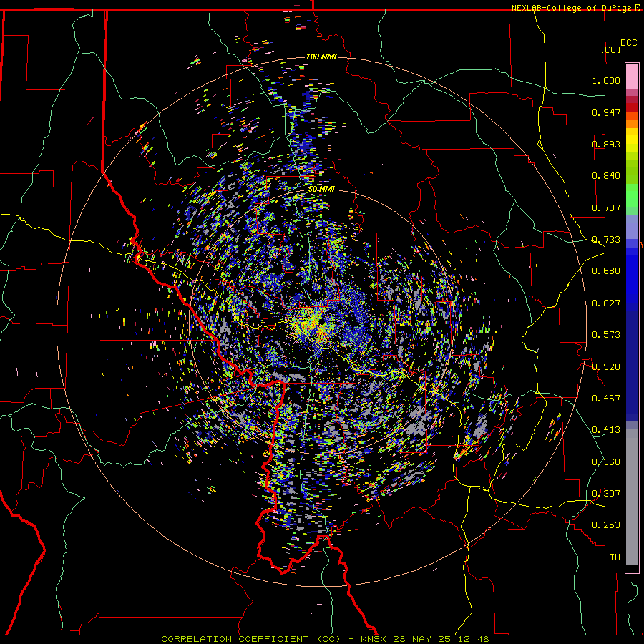Image resolution: width=644 pixels, height=644 pixels.
Task: Click the CORRELATION COEFFICIENT (CC) caption text
Action: 251,639
